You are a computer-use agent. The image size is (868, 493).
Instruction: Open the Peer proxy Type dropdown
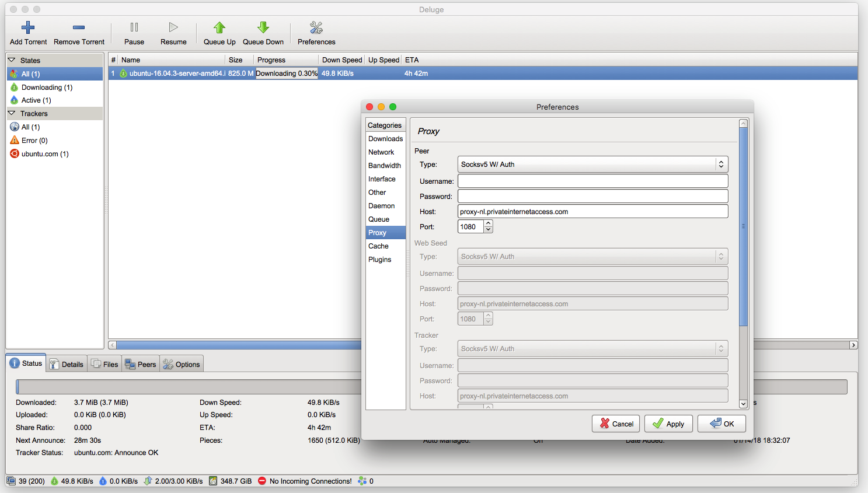click(592, 165)
